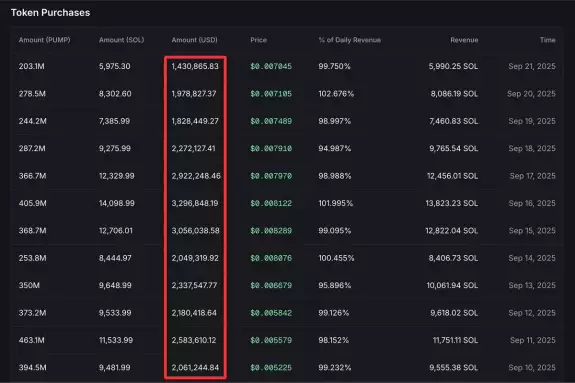Click the Amount (PUMP) column header
Viewport: 575px width, 383px height.
pos(44,40)
